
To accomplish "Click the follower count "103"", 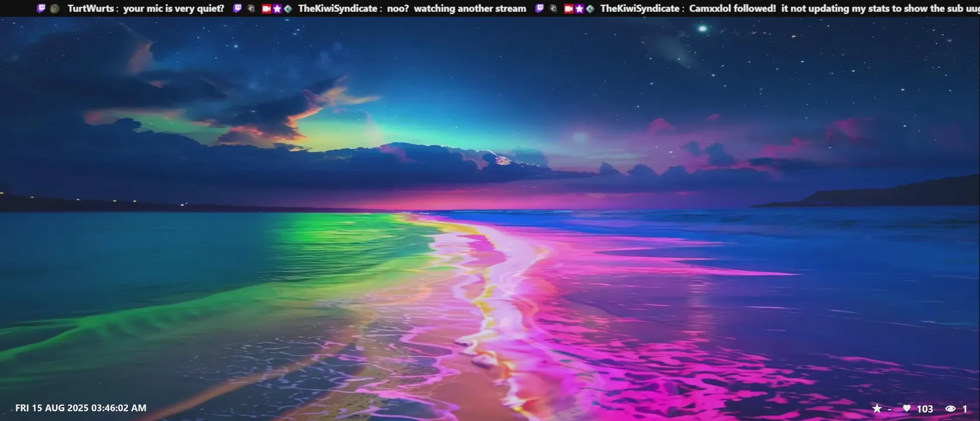I will click(925, 409).
